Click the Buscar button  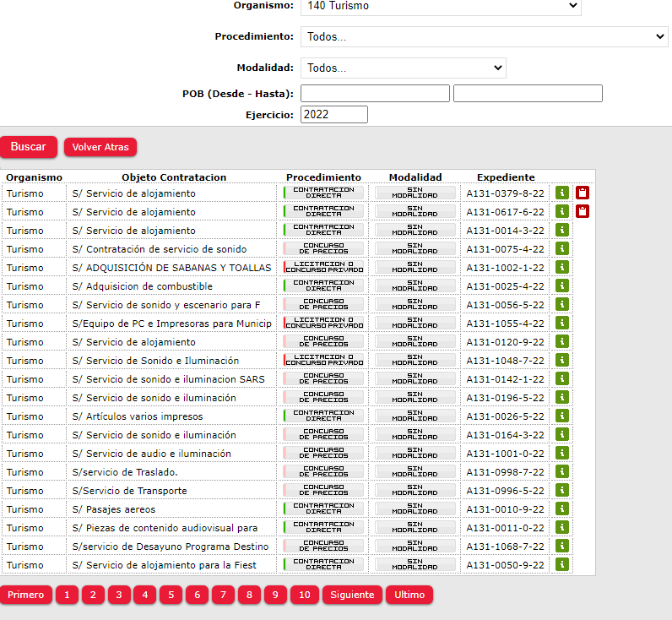29,147
